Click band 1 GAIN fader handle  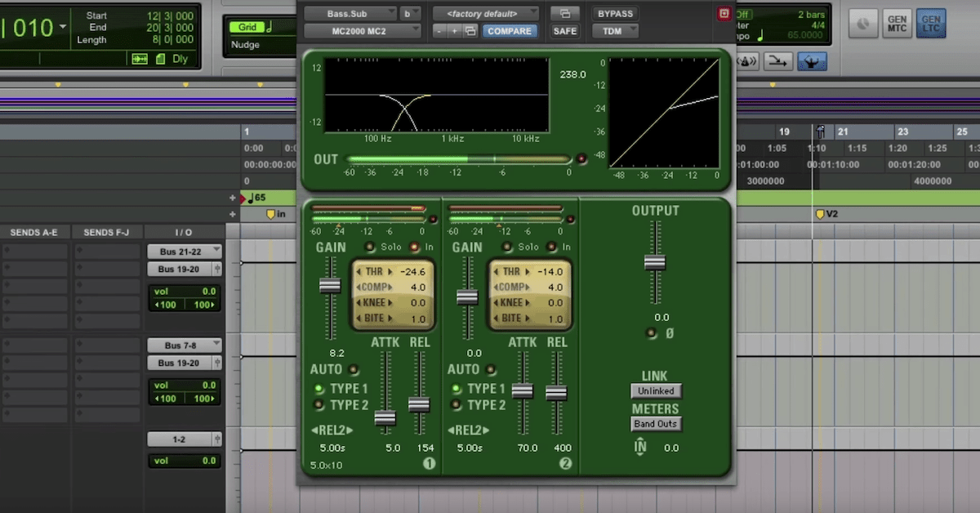[x=330, y=285]
